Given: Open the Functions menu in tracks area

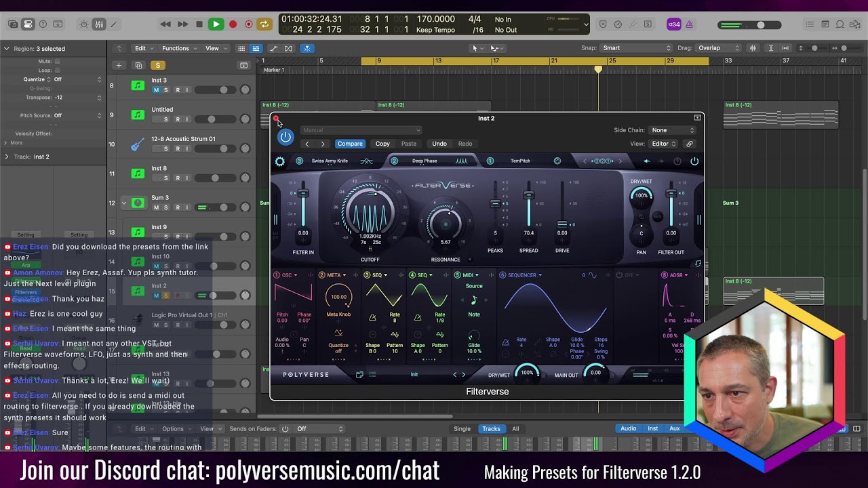Looking at the screenshot, I should pyautogui.click(x=178, y=48).
